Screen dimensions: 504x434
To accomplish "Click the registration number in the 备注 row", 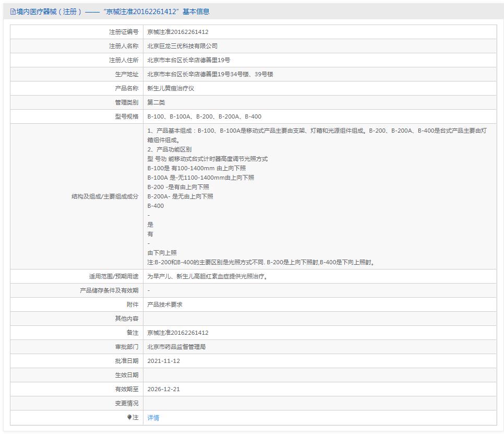I will point(178,333).
